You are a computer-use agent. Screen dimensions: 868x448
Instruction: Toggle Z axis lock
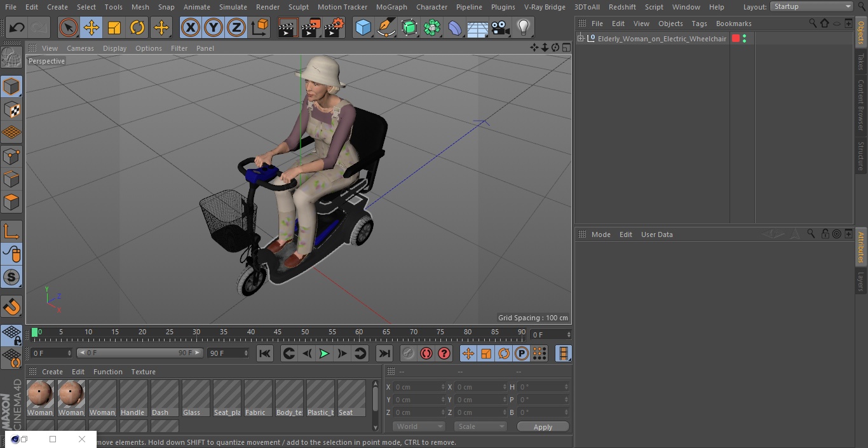[x=236, y=27]
